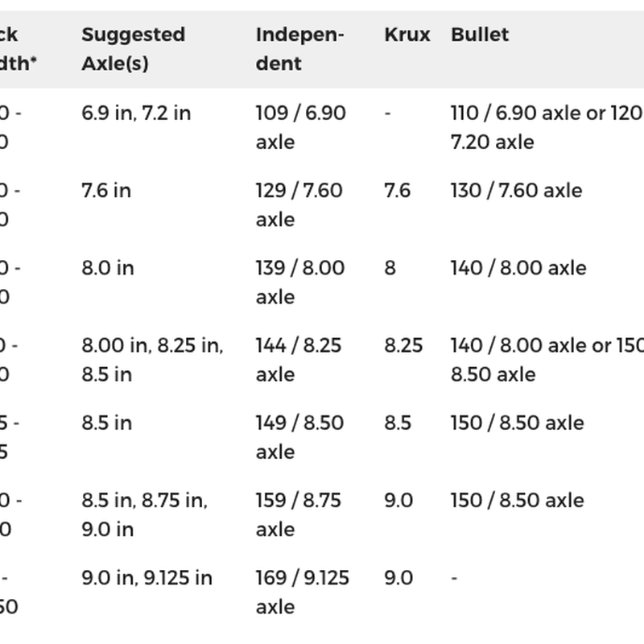Click the "129 / 7.60 axle" Independent cell

coord(299,204)
